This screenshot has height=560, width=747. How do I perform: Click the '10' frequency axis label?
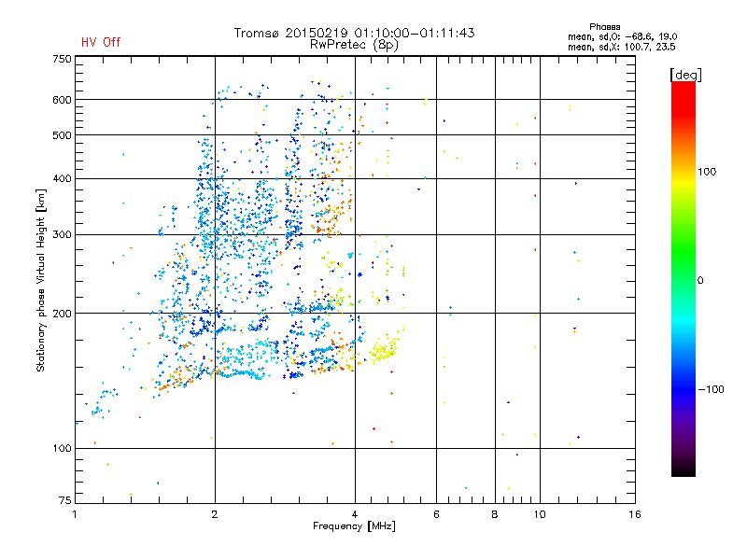[540, 514]
